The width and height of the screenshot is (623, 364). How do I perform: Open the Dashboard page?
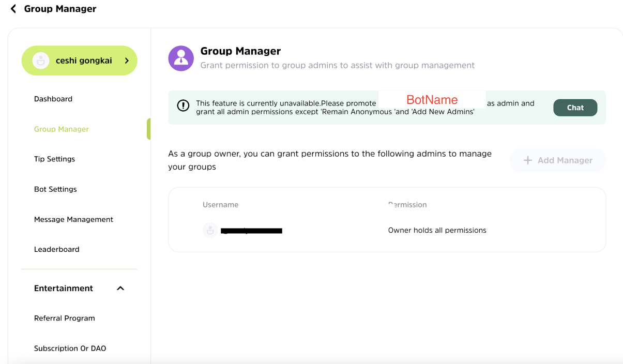pos(53,99)
